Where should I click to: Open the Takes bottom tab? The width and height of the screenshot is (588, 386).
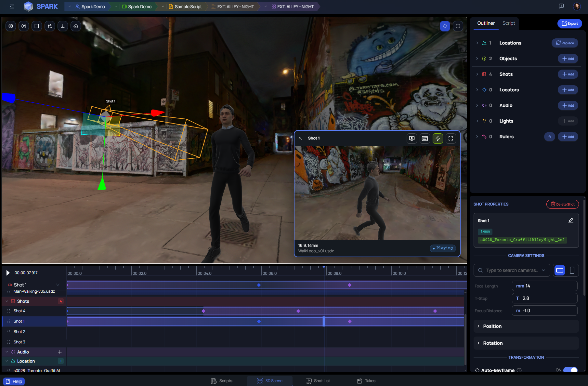pyautogui.click(x=366, y=381)
